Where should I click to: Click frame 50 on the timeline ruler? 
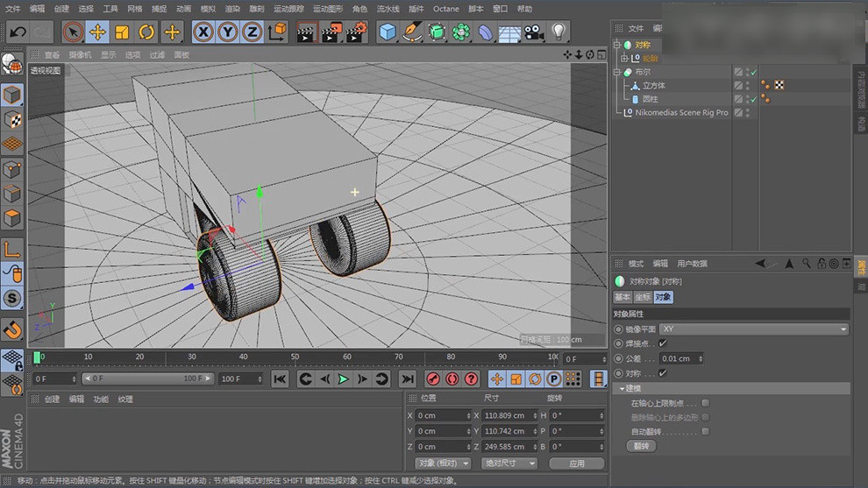click(295, 357)
